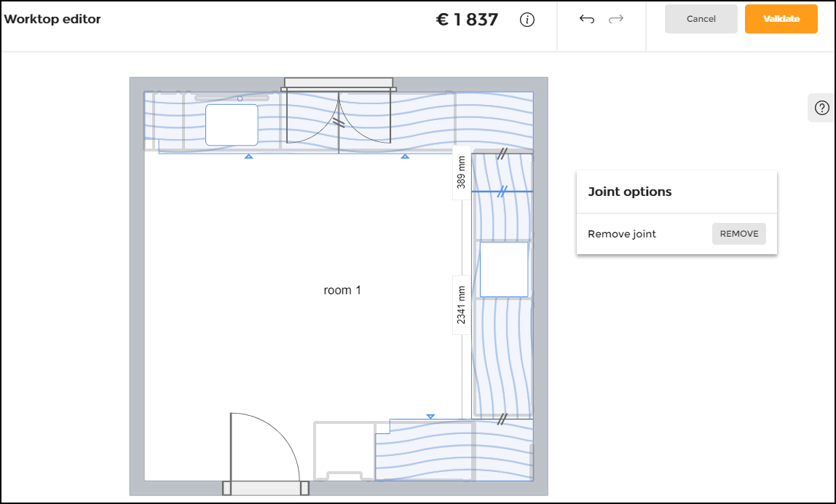Click the room 1 label
The image size is (836, 504).
342,290
